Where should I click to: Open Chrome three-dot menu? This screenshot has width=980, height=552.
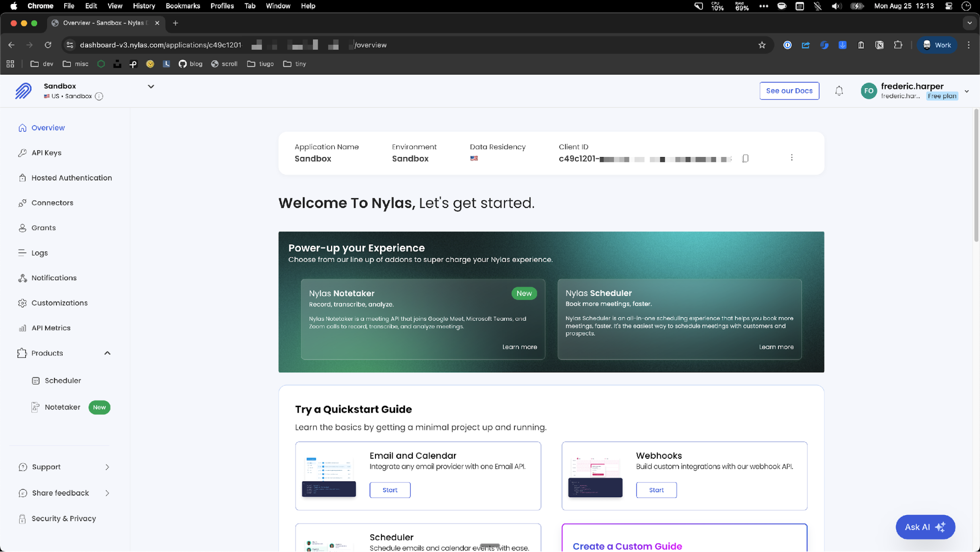[968, 45]
